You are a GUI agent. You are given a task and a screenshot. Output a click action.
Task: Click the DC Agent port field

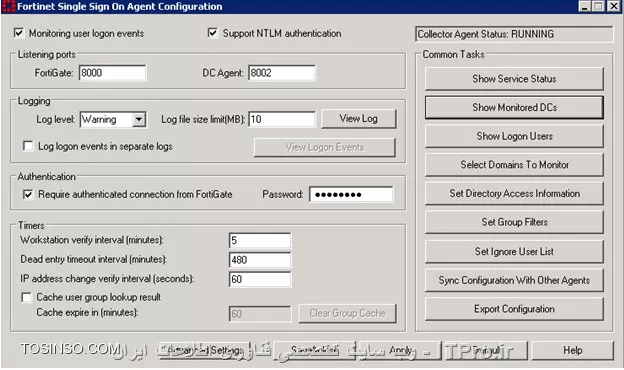click(x=282, y=73)
